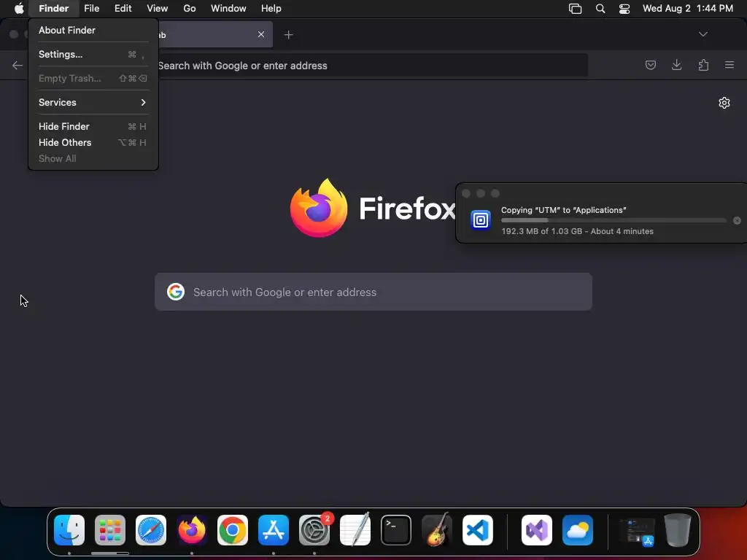Screen dimensions: 747x560
Task: Click Firefox in the Dock
Action: [192, 530]
